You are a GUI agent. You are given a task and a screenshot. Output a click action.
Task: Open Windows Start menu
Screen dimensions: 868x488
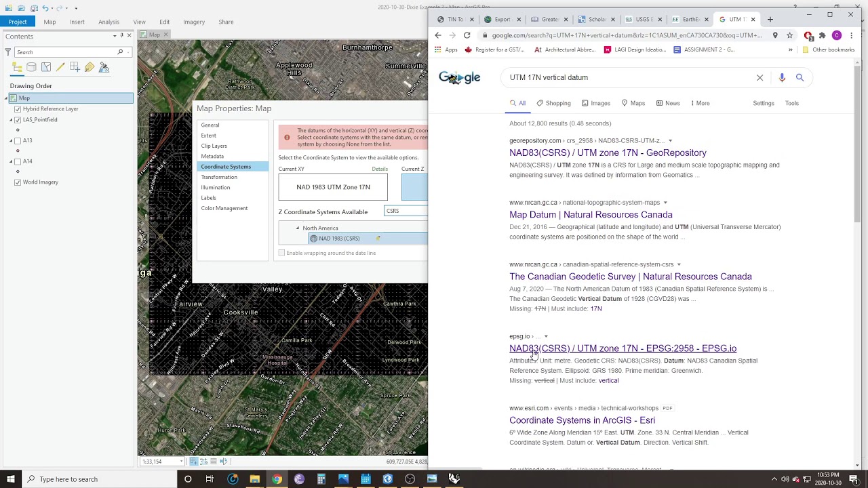point(10,479)
